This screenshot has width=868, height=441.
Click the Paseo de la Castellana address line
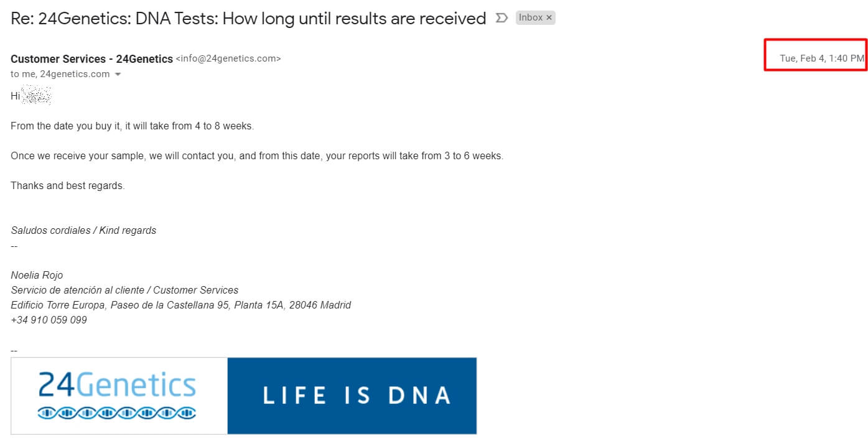click(x=180, y=305)
